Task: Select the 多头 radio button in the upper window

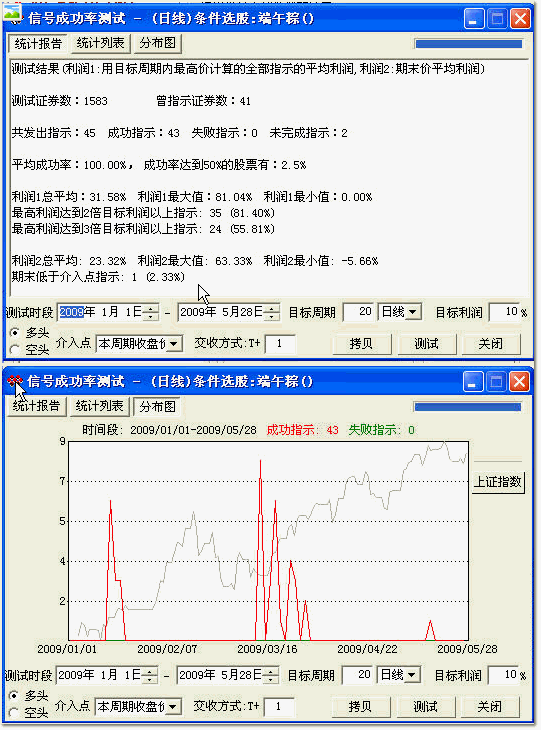Action: coord(15,333)
